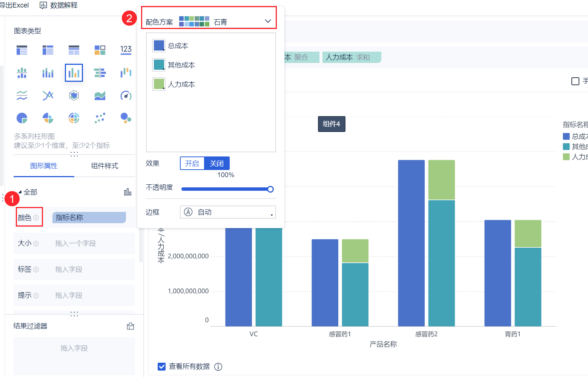This screenshot has height=377, width=588.
Task: Select the waterfall chart type
Action: [x=126, y=73]
